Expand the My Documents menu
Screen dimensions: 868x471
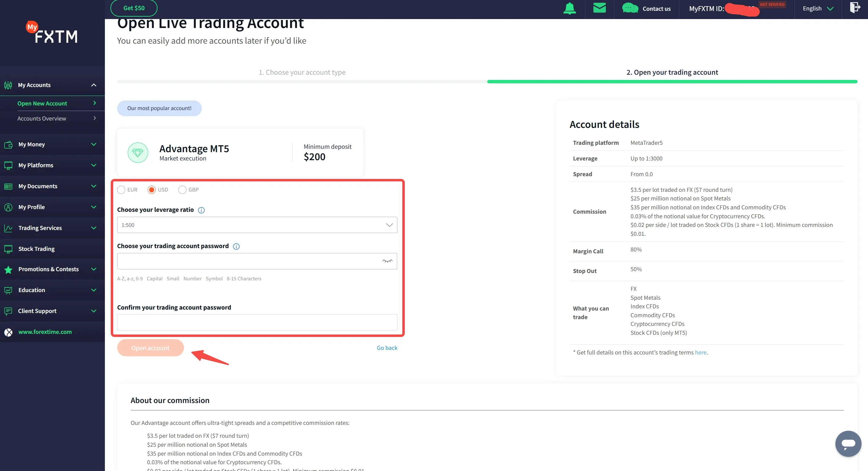click(94, 186)
